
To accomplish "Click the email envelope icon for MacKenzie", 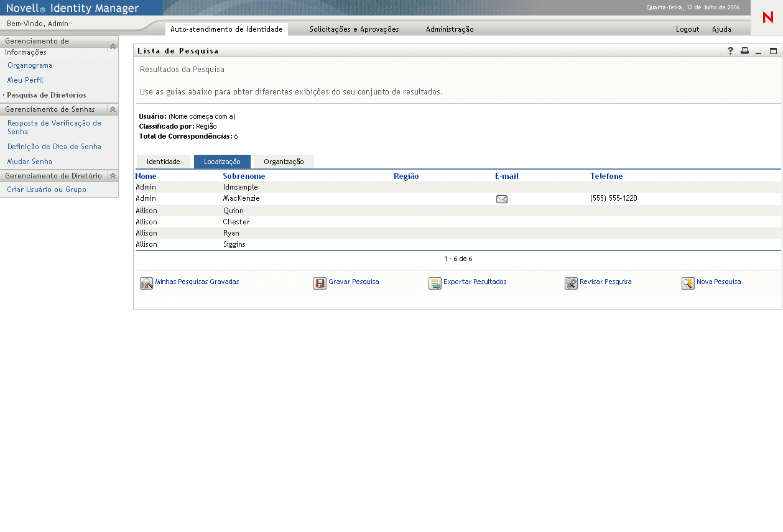I will (502, 199).
